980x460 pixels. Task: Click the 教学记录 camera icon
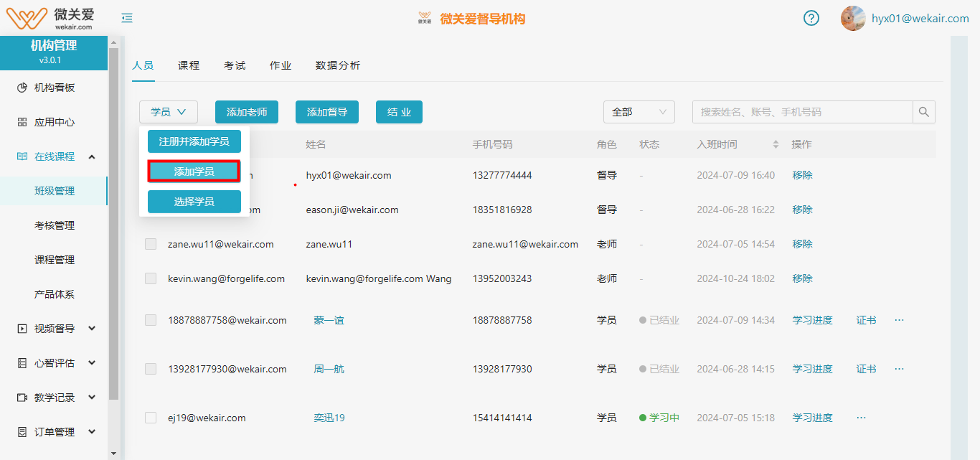tap(22, 398)
